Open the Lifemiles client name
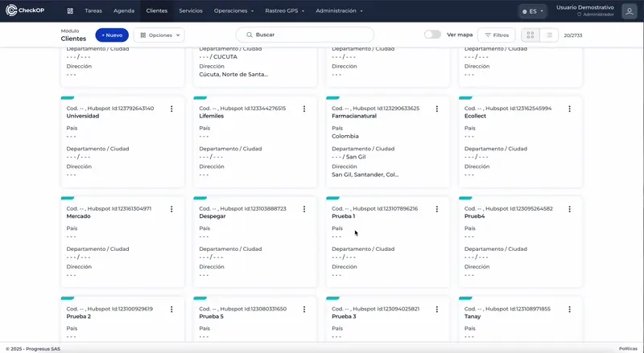Image resolution: width=644 pixels, height=353 pixels. pos(212,116)
